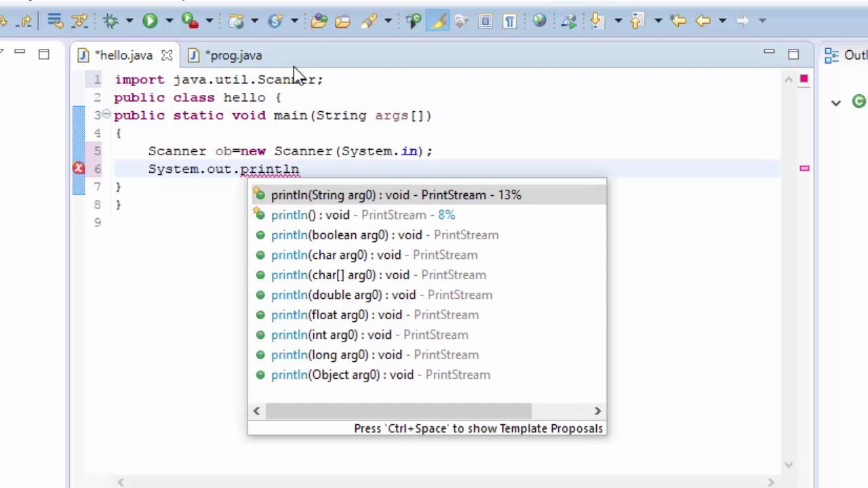Image resolution: width=868 pixels, height=488 pixels.
Task: Click the proposal list scroll-left arrow
Action: [256, 411]
